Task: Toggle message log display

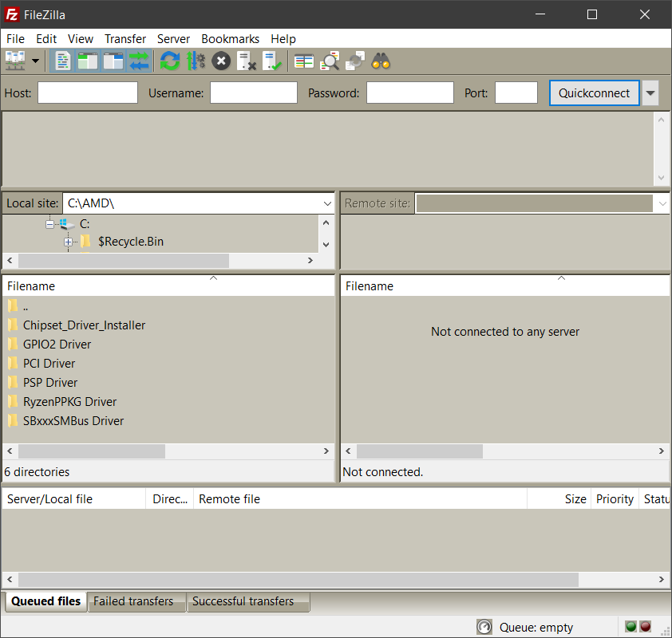Action: (x=62, y=61)
